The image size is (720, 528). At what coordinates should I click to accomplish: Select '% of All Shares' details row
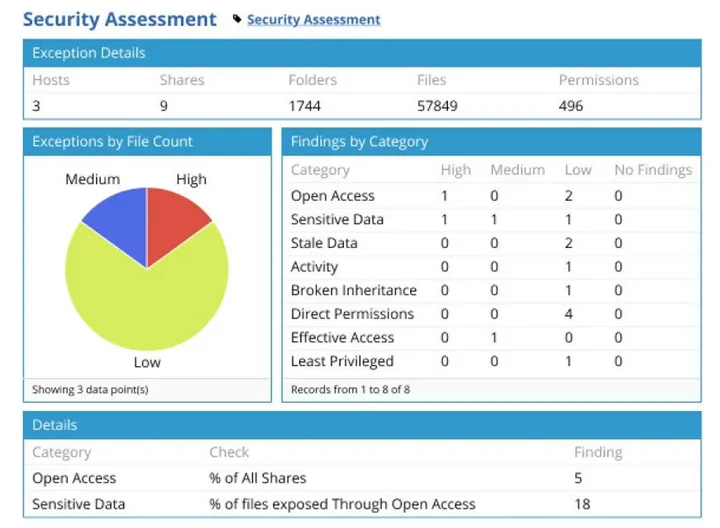pyautogui.click(x=257, y=478)
